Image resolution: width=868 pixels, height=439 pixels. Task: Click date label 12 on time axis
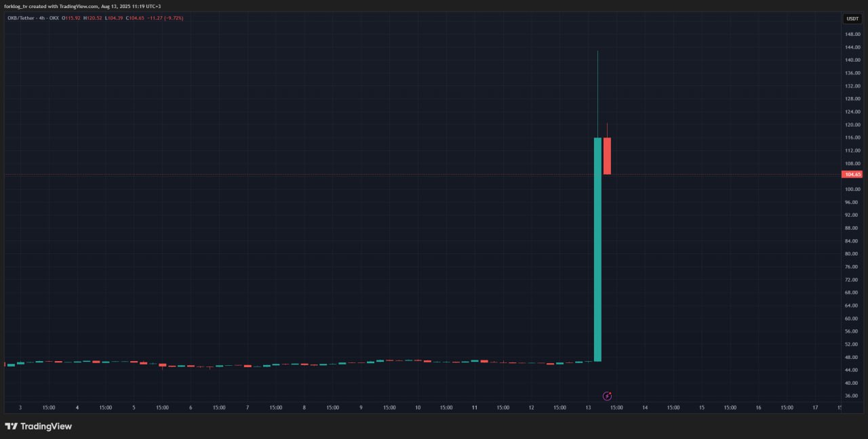pyautogui.click(x=532, y=408)
